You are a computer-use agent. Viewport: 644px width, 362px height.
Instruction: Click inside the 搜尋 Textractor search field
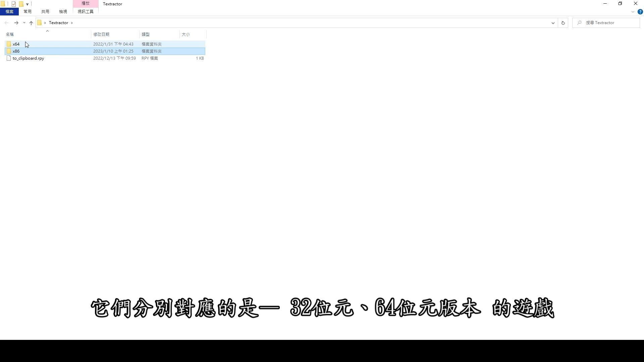607,22
